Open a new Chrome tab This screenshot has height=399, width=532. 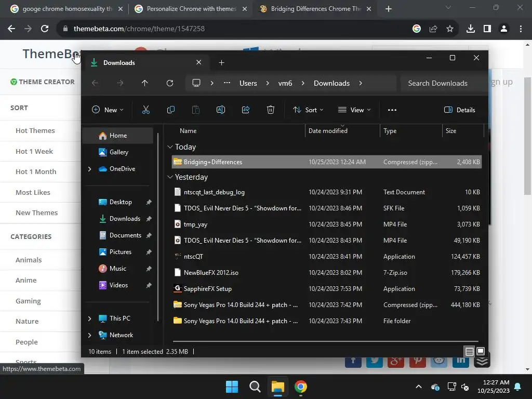click(x=389, y=9)
